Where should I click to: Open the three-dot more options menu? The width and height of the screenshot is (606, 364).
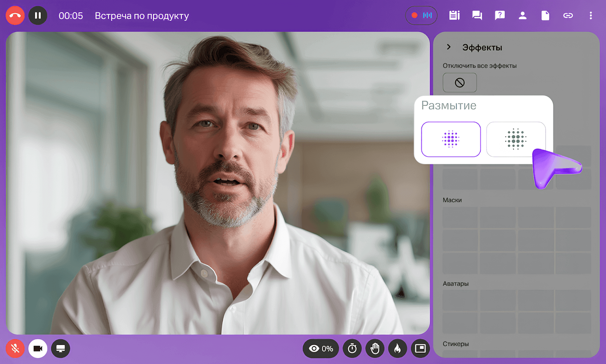coord(590,16)
